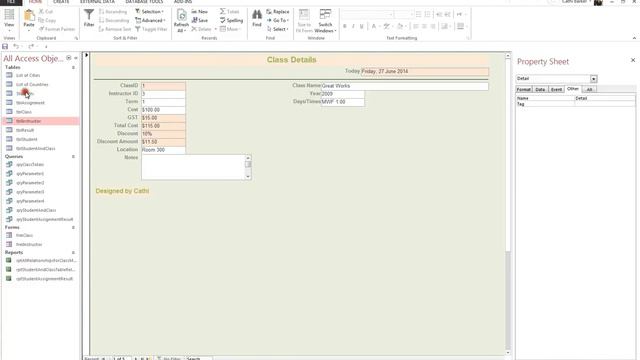The image size is (640, 360).
Task: Click the form's vertical scrollbar
Action: (x=508, y=204)
